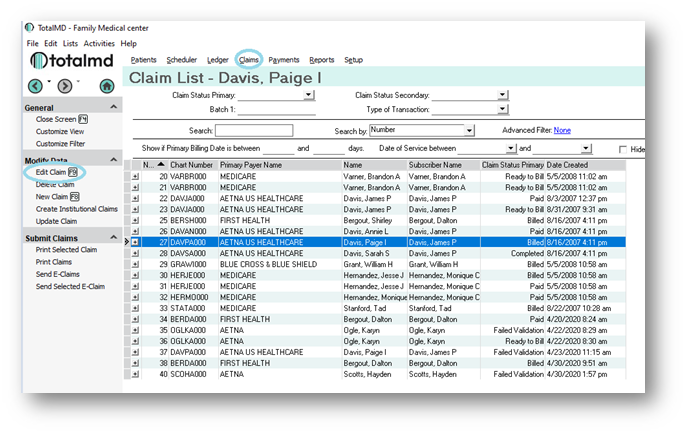Click the TotalMD logo

(x=72, y=62)
